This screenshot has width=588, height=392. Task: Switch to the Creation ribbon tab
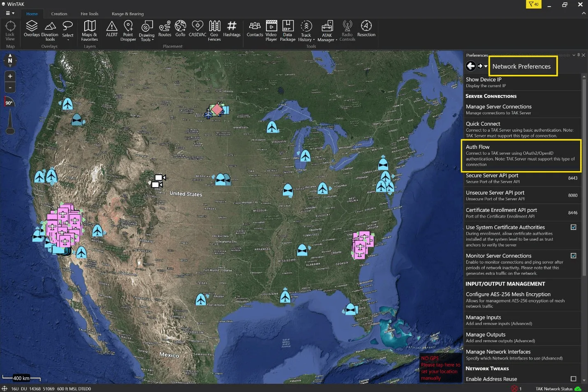pyautogui.click(x=59, y=14)
